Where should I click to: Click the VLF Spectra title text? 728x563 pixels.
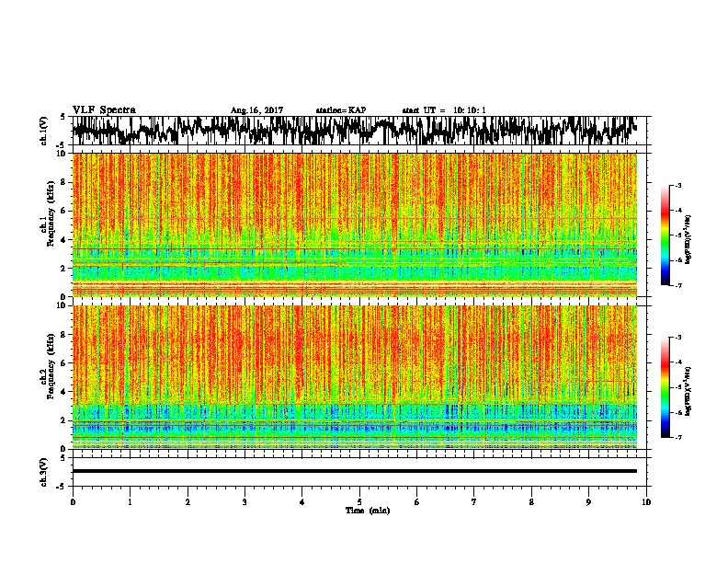click(104, 110)
